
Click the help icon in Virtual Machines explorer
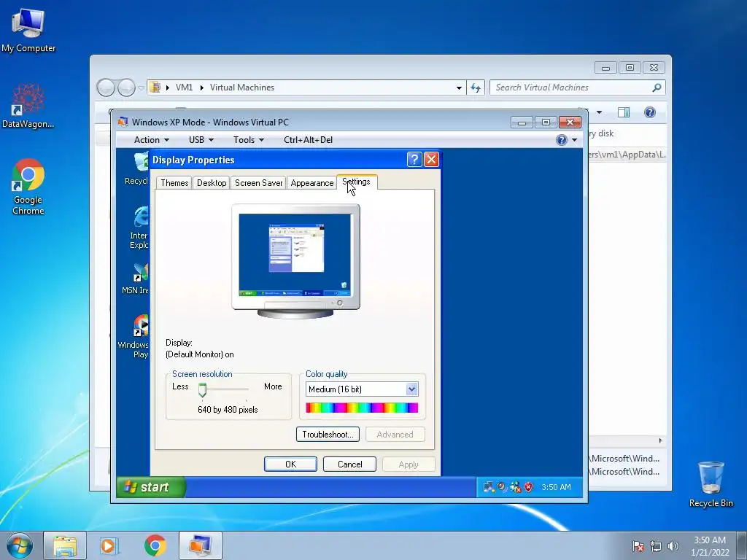(x=650, y=112)
